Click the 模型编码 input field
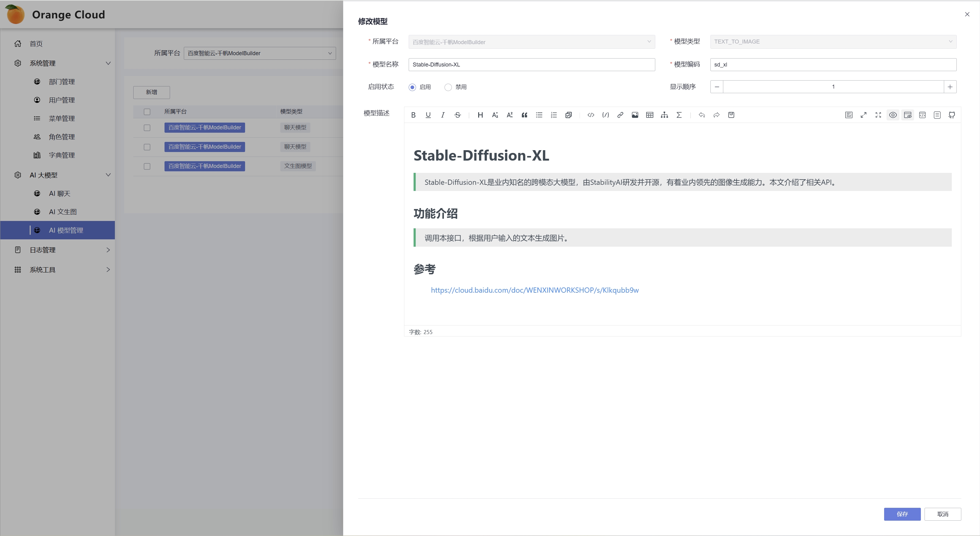 coord(833,65)
